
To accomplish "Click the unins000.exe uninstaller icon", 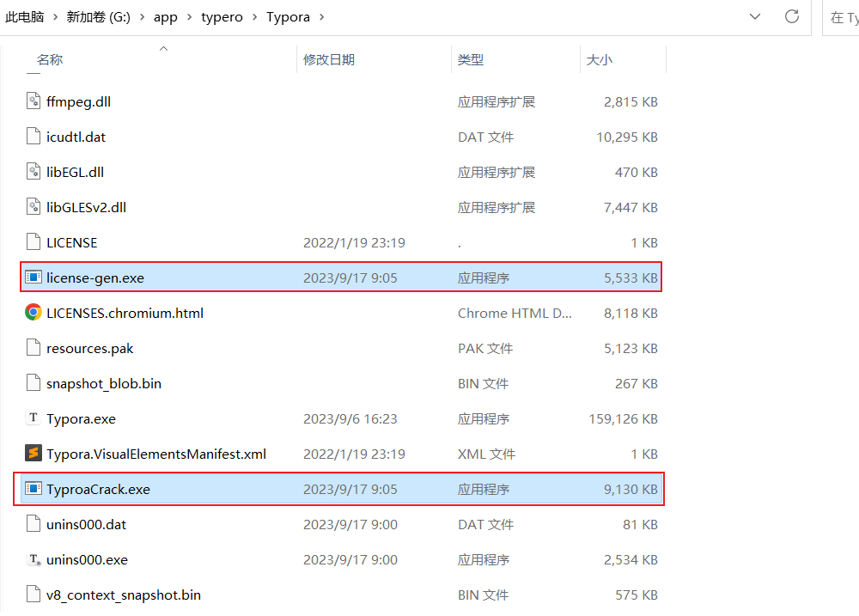I will 34,559.
